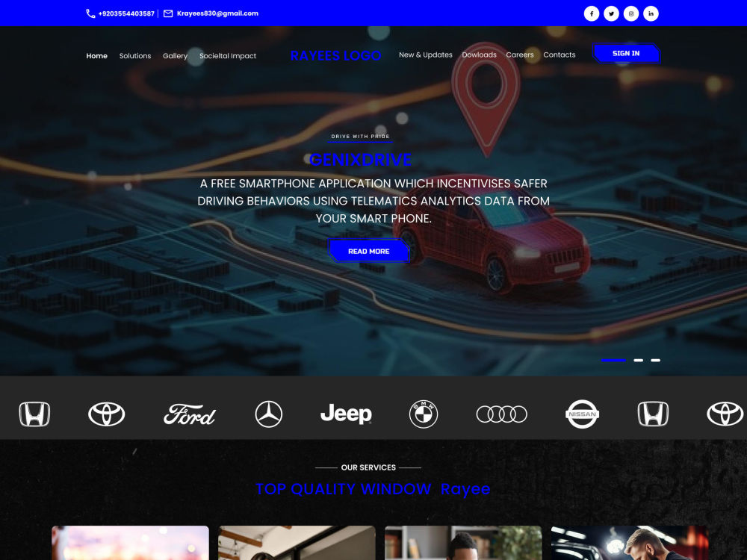
Task: Select the first blue slide indicator
Action: [613, 361]
